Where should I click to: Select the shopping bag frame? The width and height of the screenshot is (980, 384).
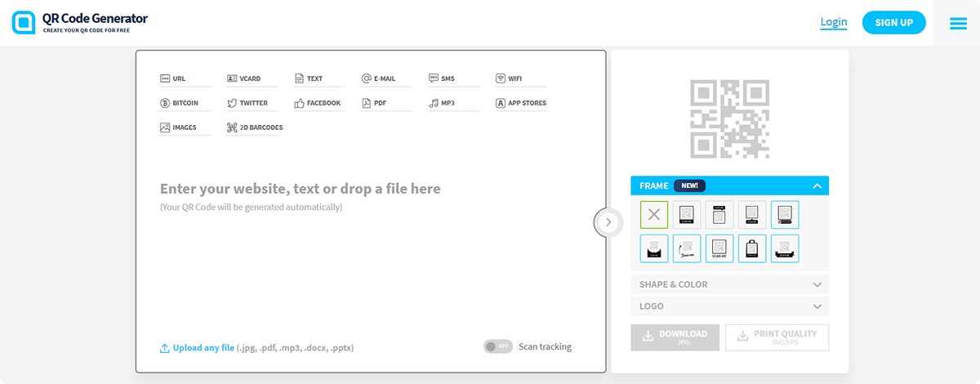coord(752,248)
